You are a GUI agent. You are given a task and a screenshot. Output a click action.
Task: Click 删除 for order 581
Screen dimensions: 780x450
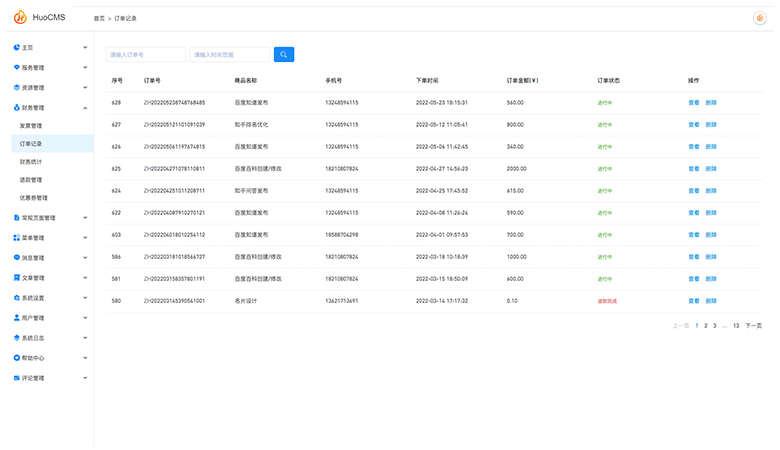pos(711,279)
